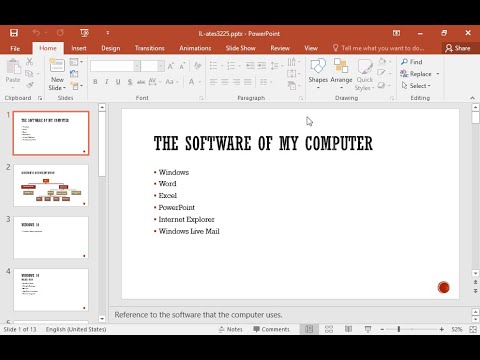Open the Shapes gallery
The height and width of the screenshot is (360, 480).
click(318, 74)
